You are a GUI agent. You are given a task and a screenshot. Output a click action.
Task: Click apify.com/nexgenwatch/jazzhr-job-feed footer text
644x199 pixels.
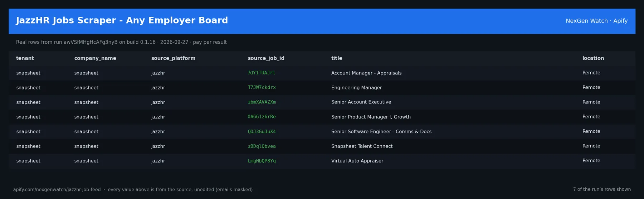click(57, 190)
